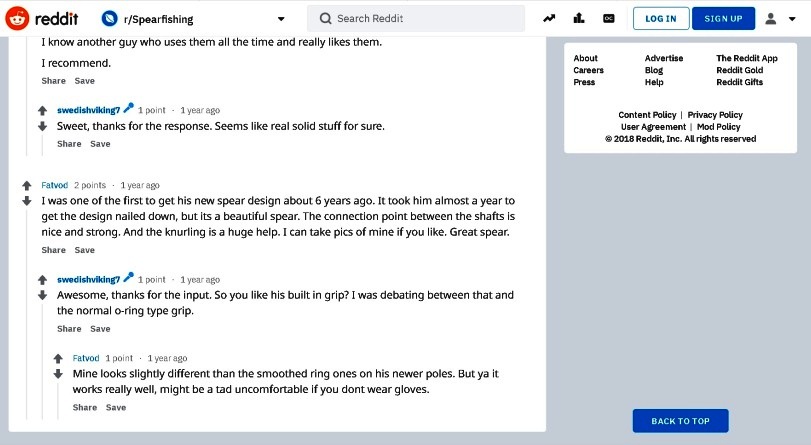Open swedishviking7's profile from 'Sweet, thanks' comment
This screenshot has height=445, width=811.
pos(88,110)
